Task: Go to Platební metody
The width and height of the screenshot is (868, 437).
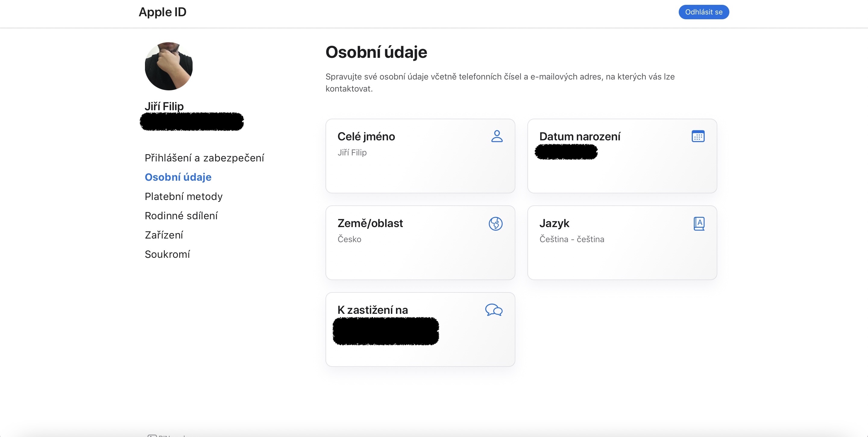Action: click(x=184, y=196)
